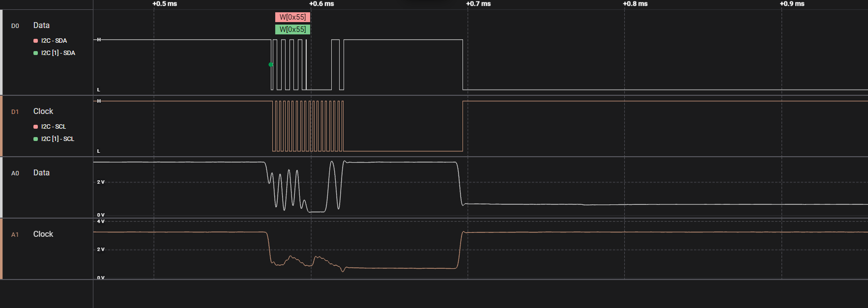This screenshot has width=868, height=308.
Task: Click the A0 channel identifier
Action: coord(15,173)
